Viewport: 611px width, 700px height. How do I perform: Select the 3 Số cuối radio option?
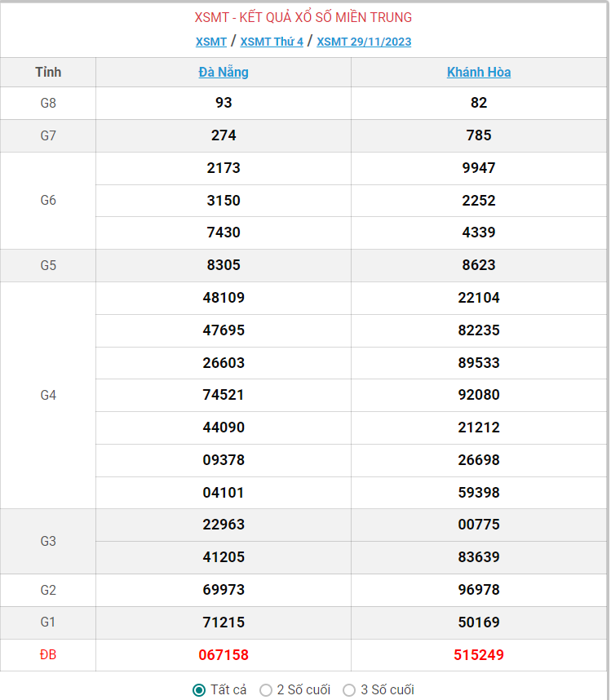pos(349,690)
